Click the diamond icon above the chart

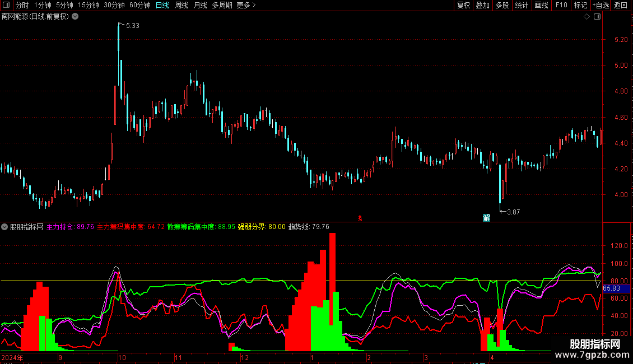click(587, 17)
